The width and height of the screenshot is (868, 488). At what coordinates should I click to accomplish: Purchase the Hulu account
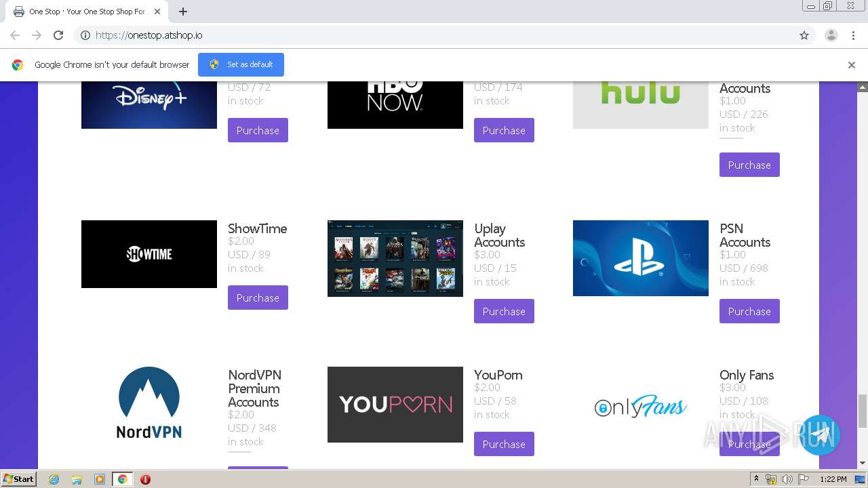point(749,165)
